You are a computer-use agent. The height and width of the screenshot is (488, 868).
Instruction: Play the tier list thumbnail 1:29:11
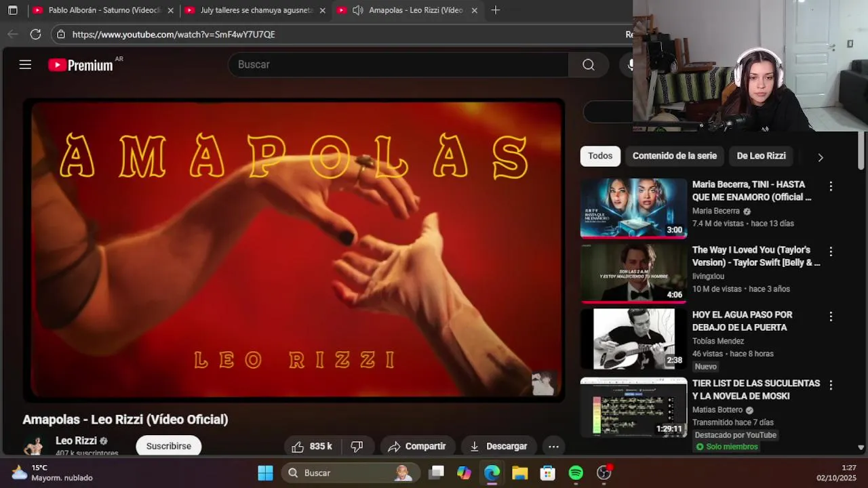(x=633, y=407)
